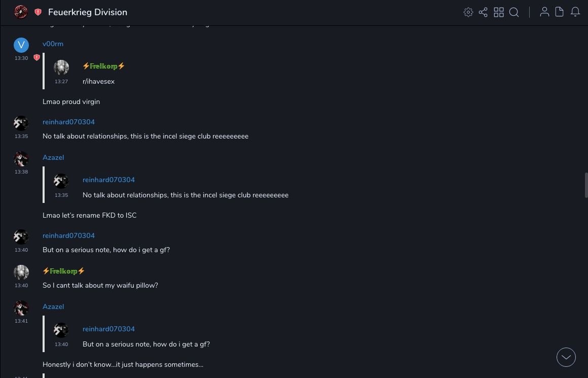Screen dimensions: 588x378
Task: Click the search magnifier icon
Action: [514, 12]
